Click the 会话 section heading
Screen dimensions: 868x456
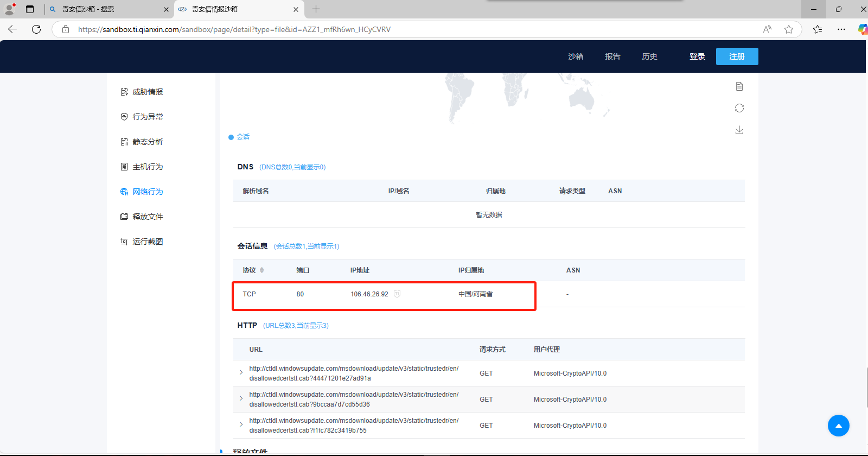pos(243,137)
